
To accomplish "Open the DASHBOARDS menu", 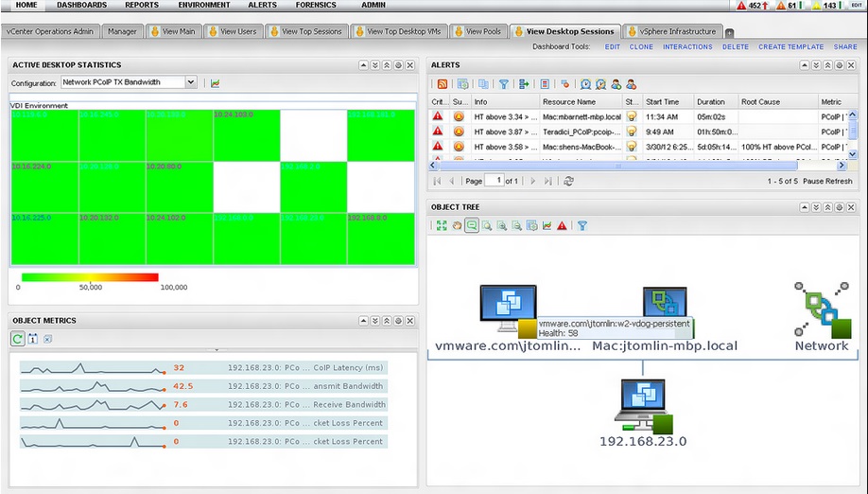I will click(81, 5).
